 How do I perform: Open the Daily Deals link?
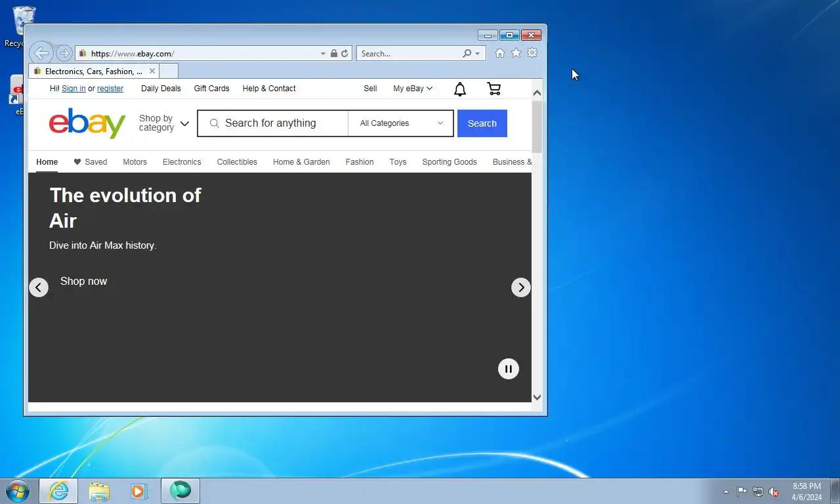coord(161,89)
